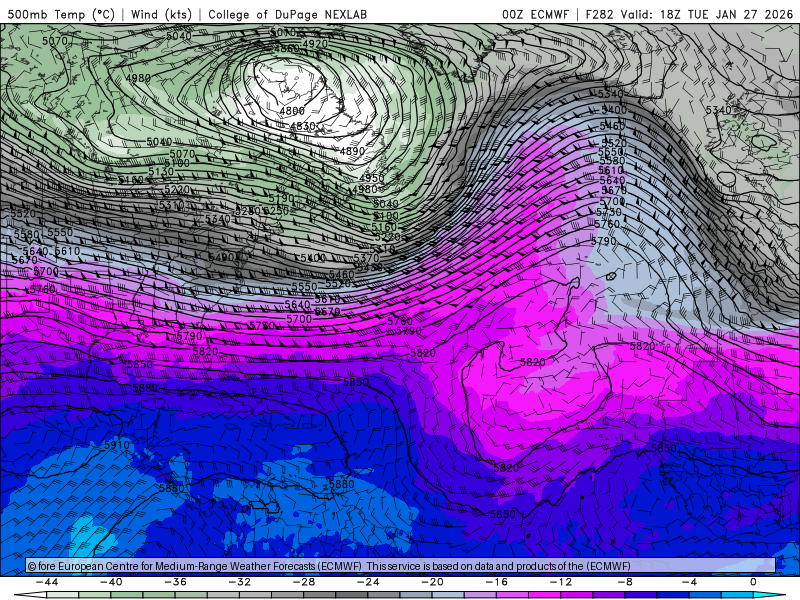Select the '-36' colorbar scale label
800x600 pixels.
tap(176, 582)
